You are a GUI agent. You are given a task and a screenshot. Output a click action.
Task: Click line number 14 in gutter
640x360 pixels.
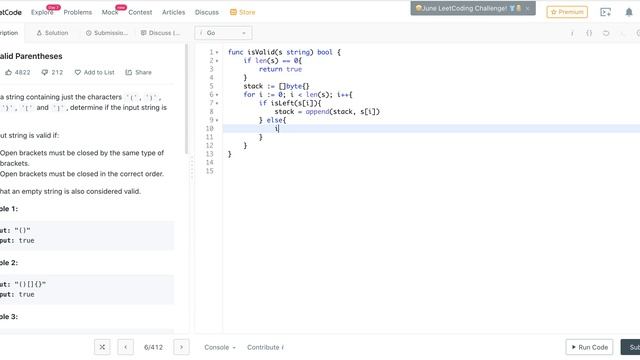point(209,162)
